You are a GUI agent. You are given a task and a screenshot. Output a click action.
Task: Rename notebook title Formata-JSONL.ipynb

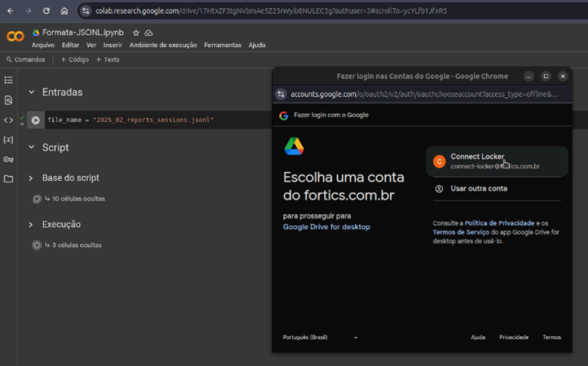[x=83, y=32]
